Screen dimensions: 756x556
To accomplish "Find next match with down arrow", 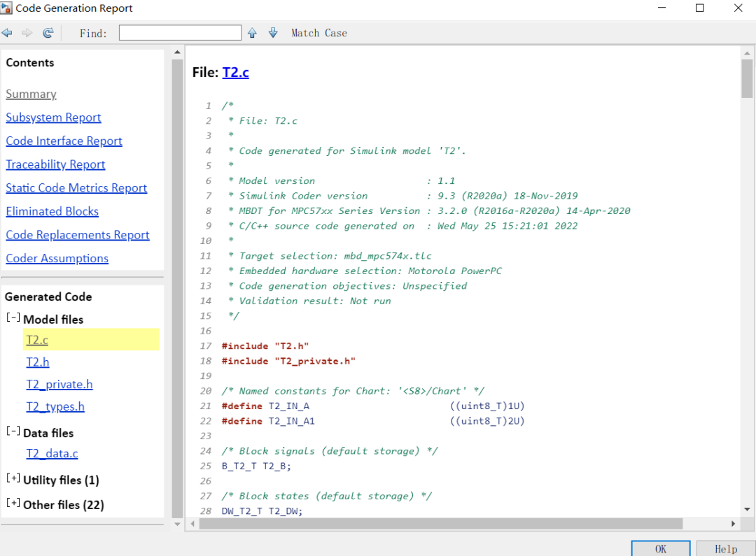I will (273, 33).
